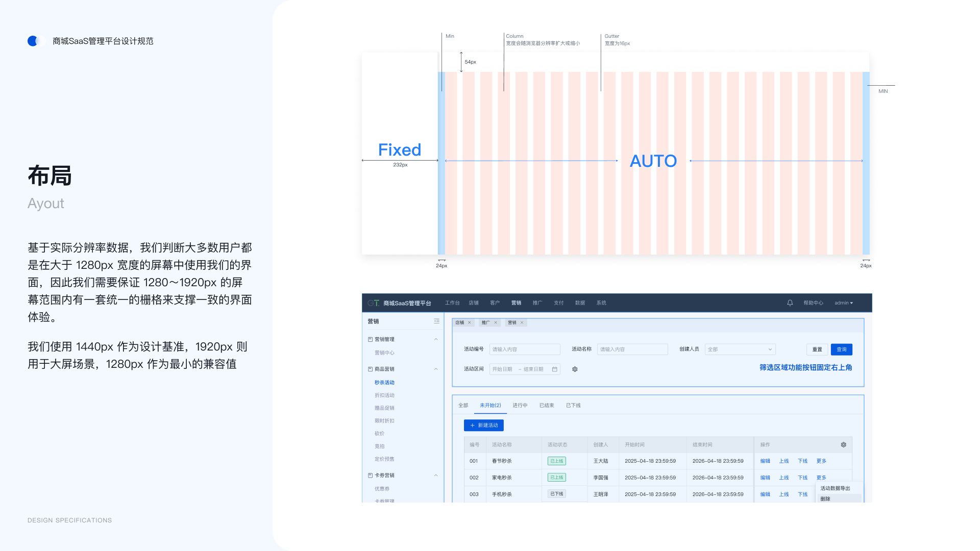Click the 查询 button
The height and width of the screenshot is (551, 980).
[x=841, y=349]
